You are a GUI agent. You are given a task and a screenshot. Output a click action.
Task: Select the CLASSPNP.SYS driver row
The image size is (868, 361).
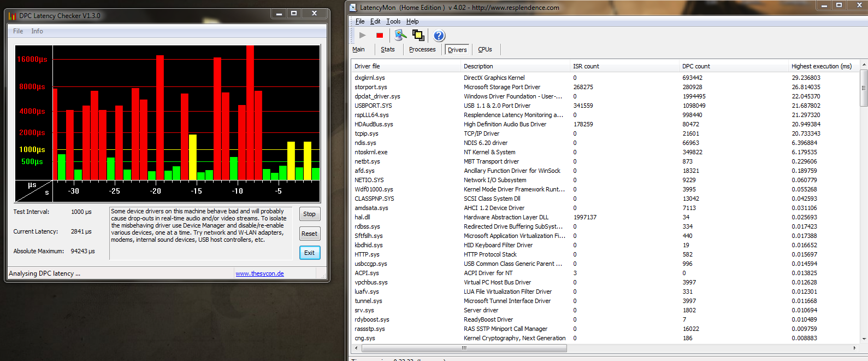click(606, 199)
